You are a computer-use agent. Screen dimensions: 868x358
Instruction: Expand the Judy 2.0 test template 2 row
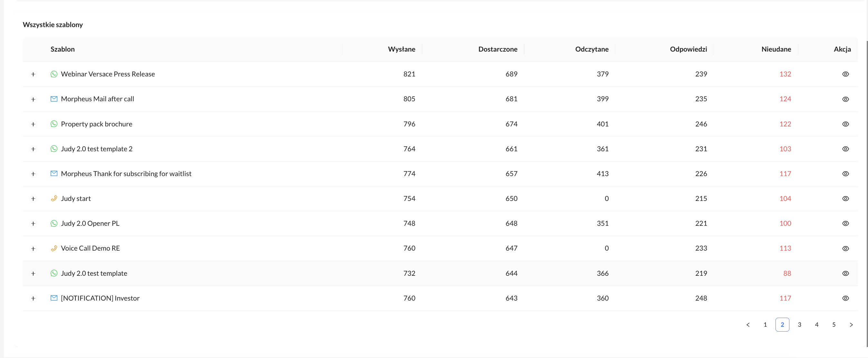pos(33,149)
